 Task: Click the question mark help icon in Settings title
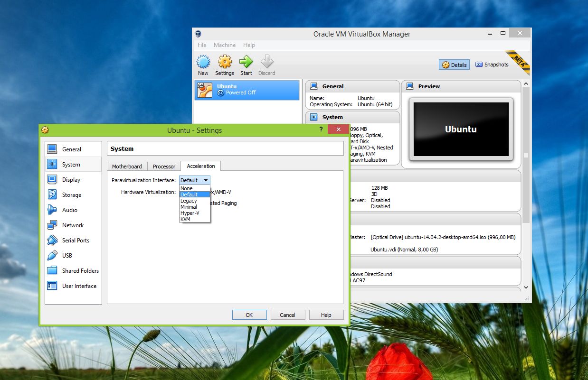[x=321, y=130]
